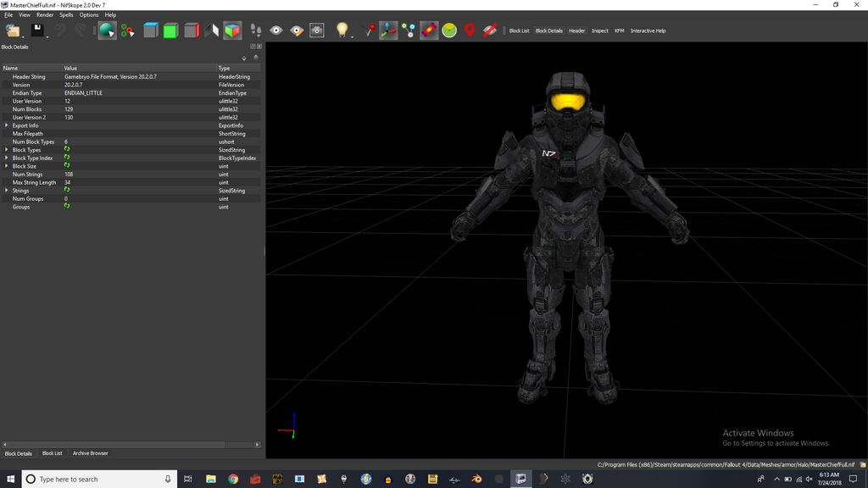Click the collapse-all double up arrows
This screenshot has width=868, height=488.
pyautogui.click(x=256, y=58)
